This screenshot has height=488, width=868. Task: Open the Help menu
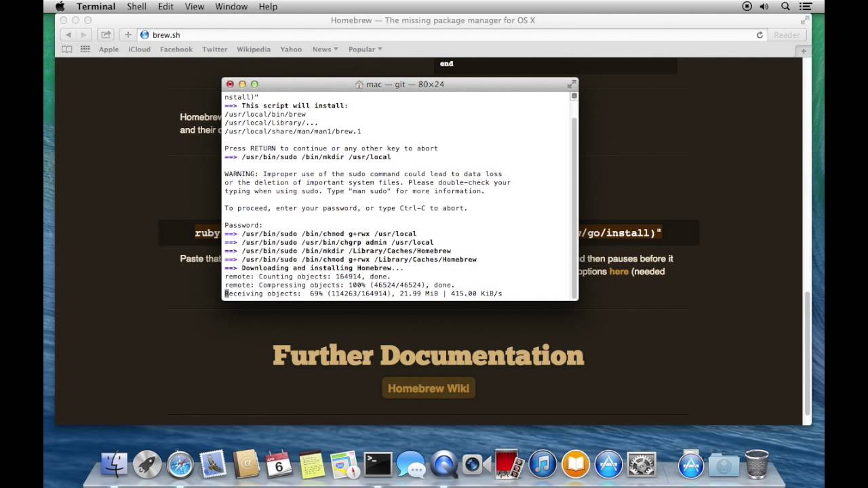(x=268, y=6)
